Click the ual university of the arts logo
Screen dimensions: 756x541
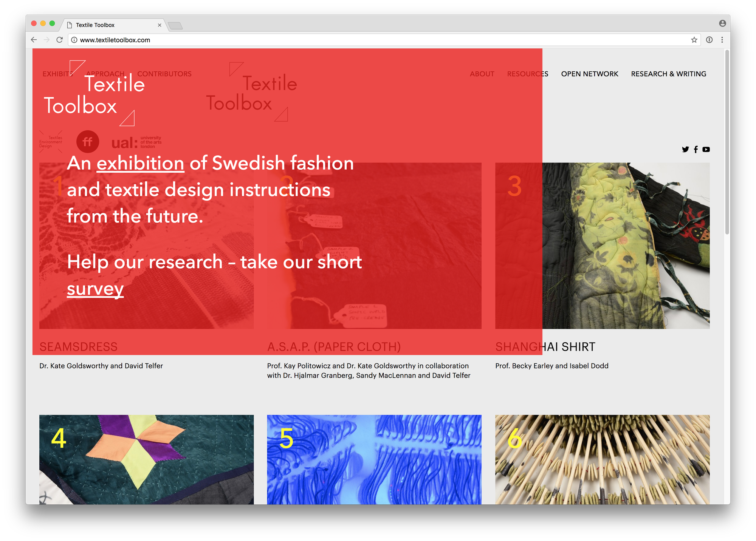tap(136, 142)
